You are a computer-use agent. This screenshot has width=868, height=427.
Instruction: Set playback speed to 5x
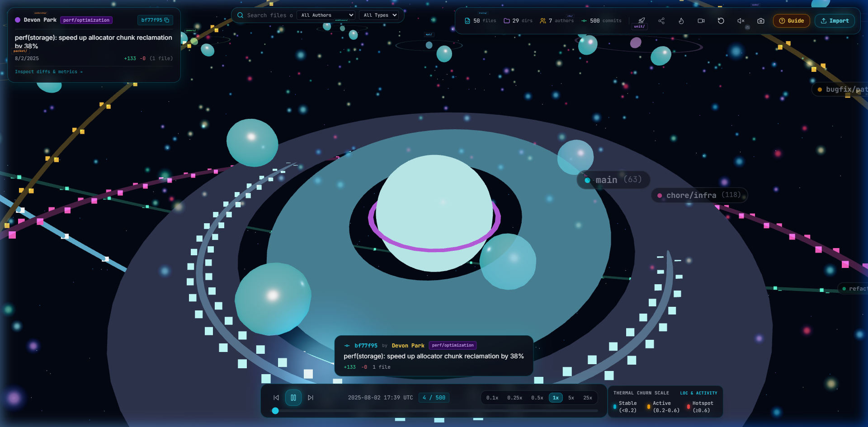[571, 398]
